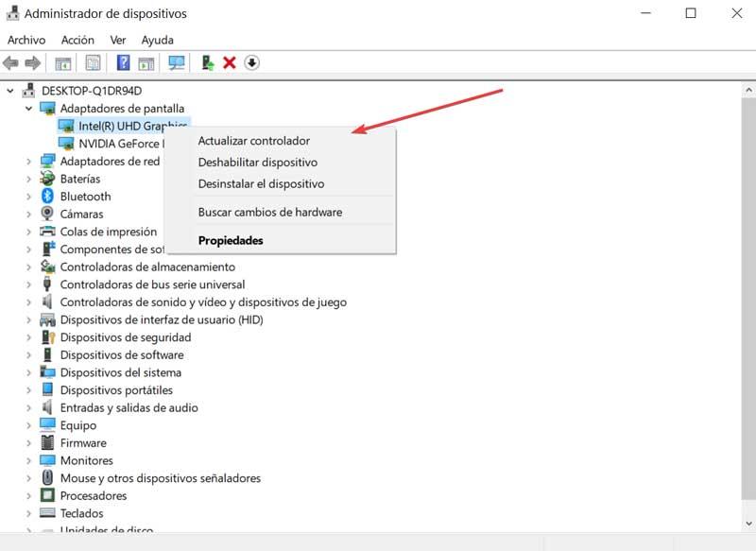The image size is (756, 551).
Task: Click the Procesadores chip icon
Action: coord(47,495)
